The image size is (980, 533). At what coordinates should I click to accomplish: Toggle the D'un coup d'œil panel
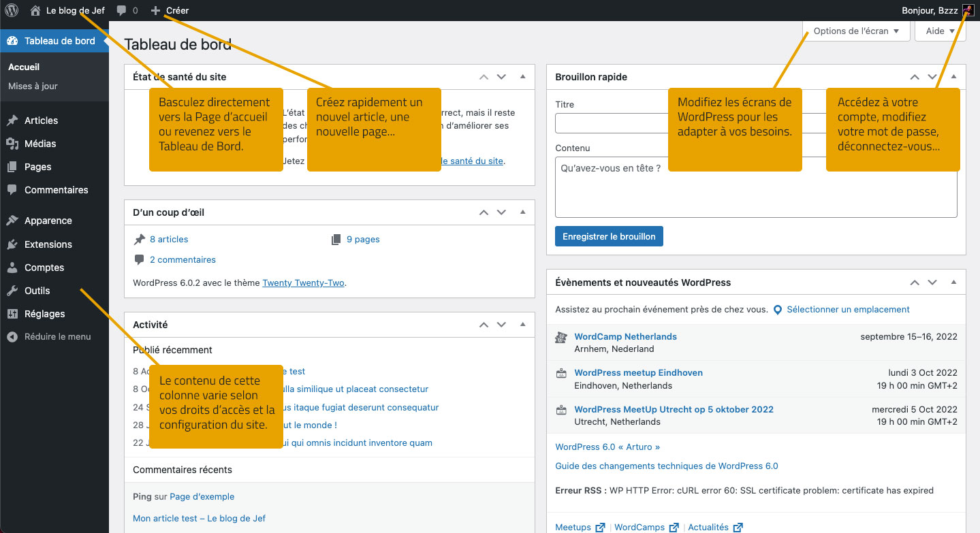click(522, 212)
